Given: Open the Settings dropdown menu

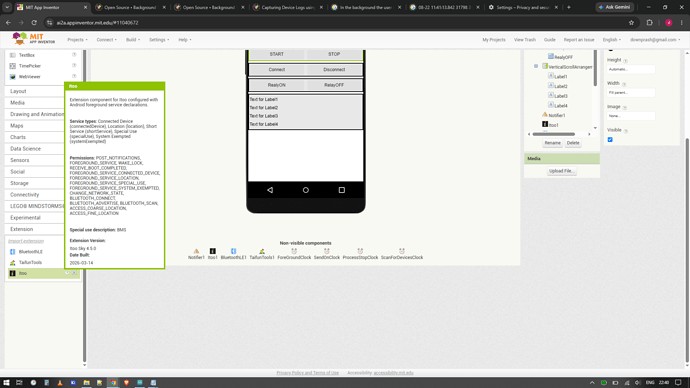Looking at the screenshot, I should coord(159,40).
